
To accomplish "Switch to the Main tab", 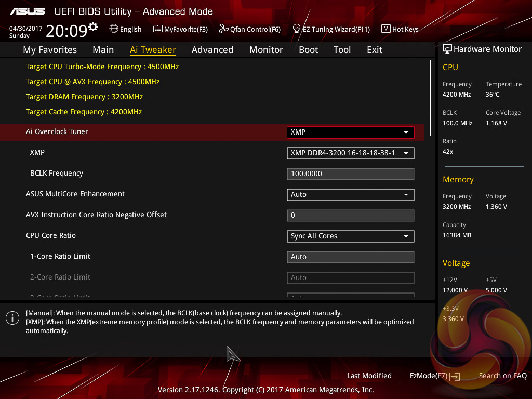I will pos(103,50).
